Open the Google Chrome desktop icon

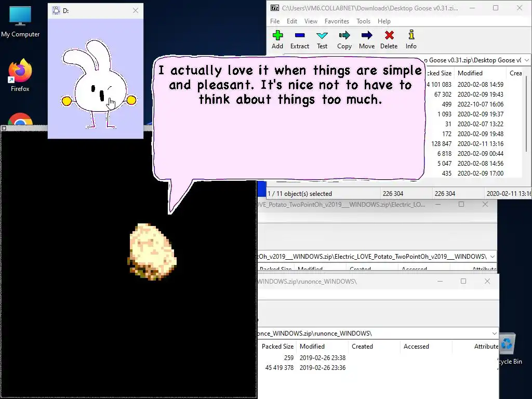click(20, 119)
